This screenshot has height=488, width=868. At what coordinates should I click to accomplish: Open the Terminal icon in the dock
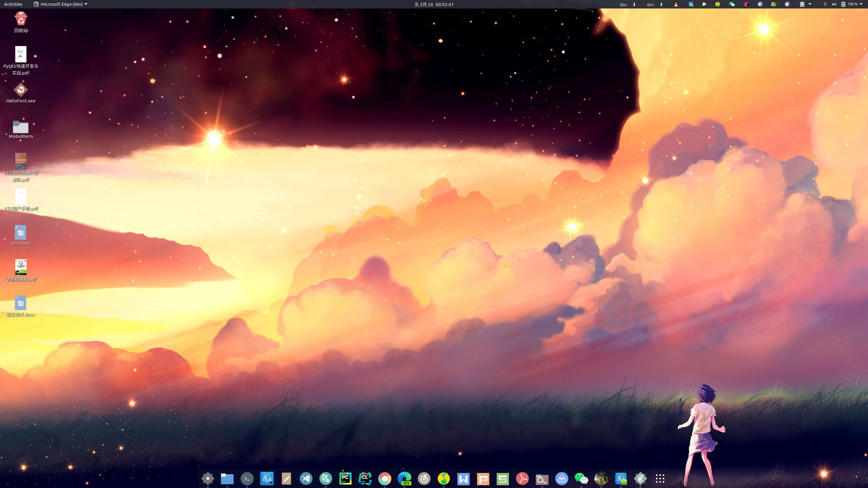[247, 479]
